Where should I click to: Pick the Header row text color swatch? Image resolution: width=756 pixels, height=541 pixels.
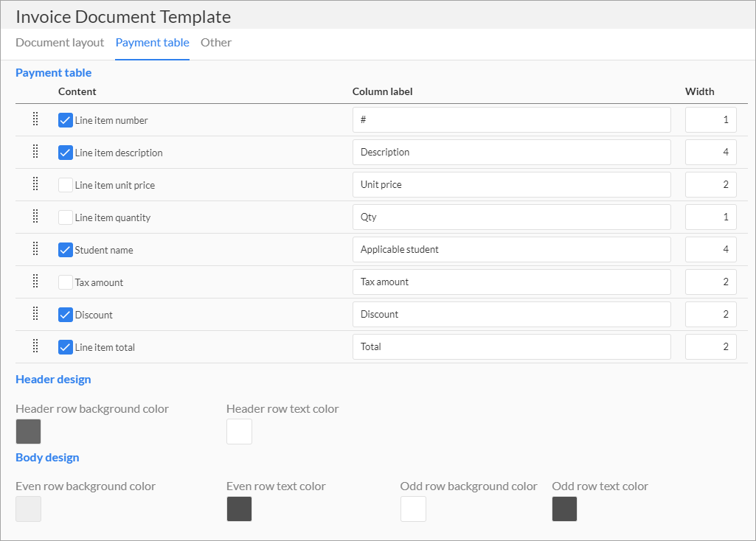click(240, 431)
